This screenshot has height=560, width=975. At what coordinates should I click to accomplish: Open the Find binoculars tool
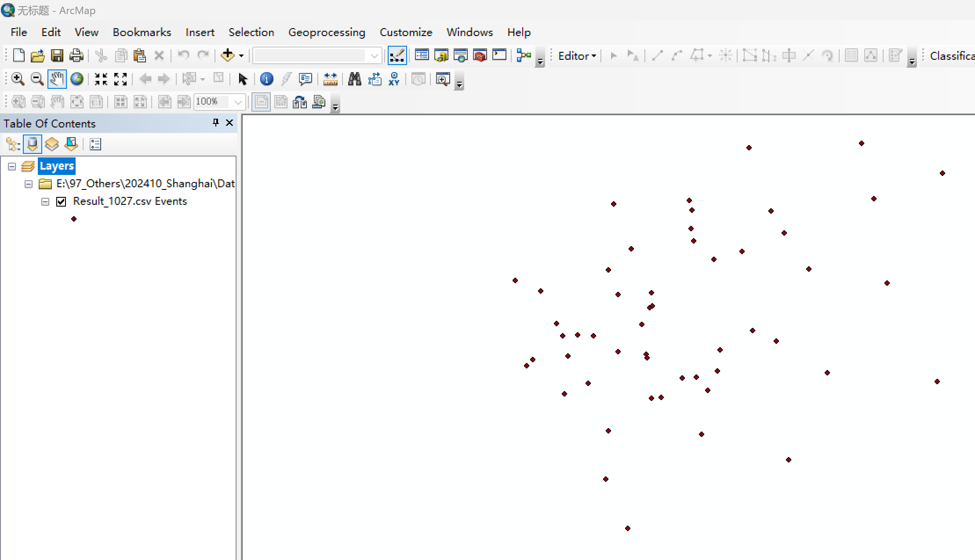[x=354, y=79]
